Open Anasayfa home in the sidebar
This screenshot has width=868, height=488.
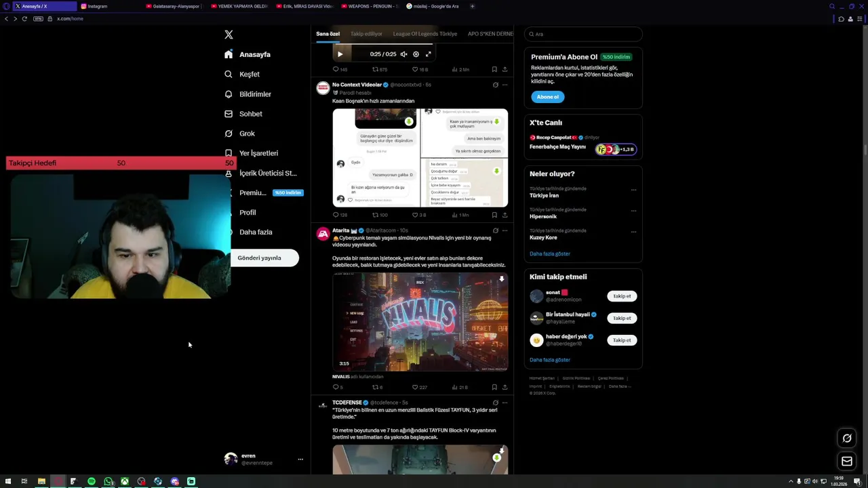[x=248, y=54]
